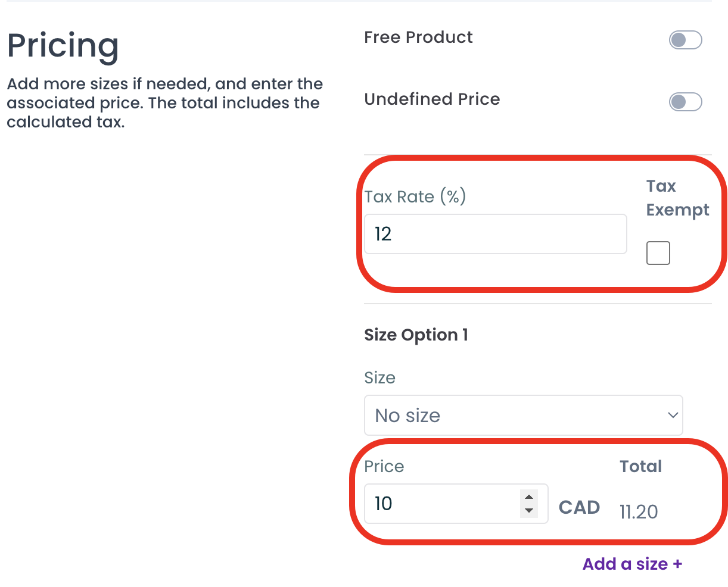
Task: Enable the Free Product toggle
Action: [x=685, y=40]
